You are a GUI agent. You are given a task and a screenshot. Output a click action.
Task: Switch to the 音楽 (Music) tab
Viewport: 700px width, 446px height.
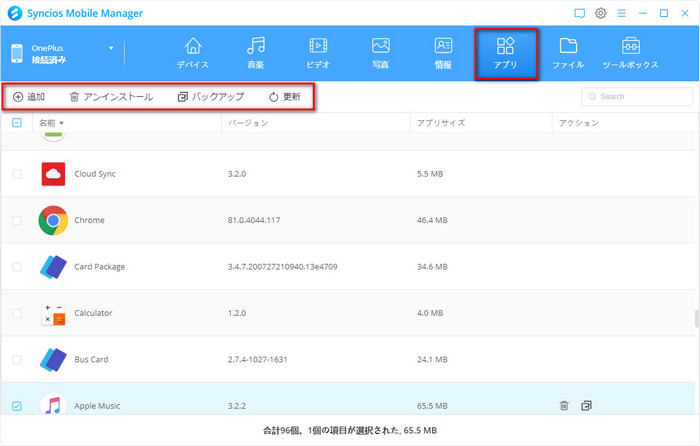(x=255, y=53)
